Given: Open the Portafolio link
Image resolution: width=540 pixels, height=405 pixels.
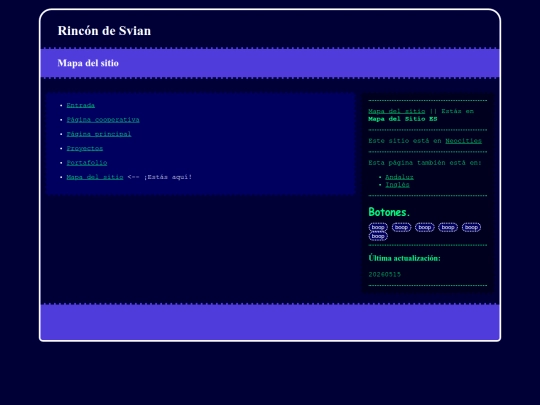Looking at the screenshot, I should click(87, 163).
